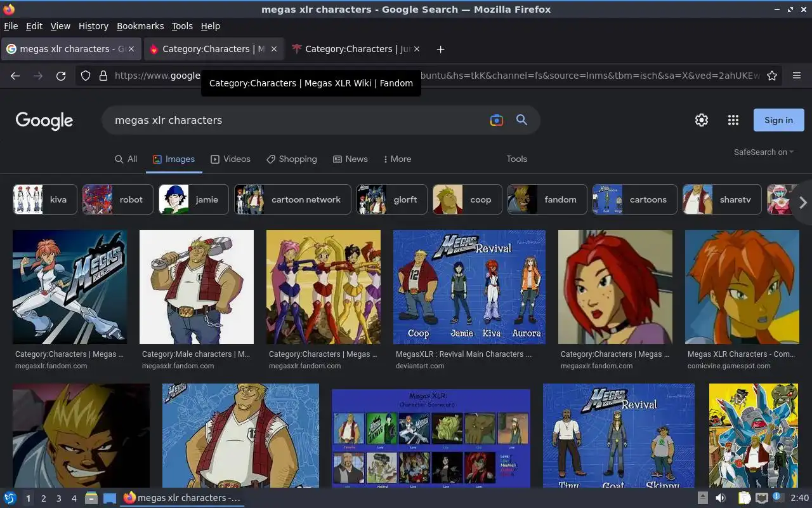Click the tracking protection shield icon
812x508 pixels.
(86, 76)
